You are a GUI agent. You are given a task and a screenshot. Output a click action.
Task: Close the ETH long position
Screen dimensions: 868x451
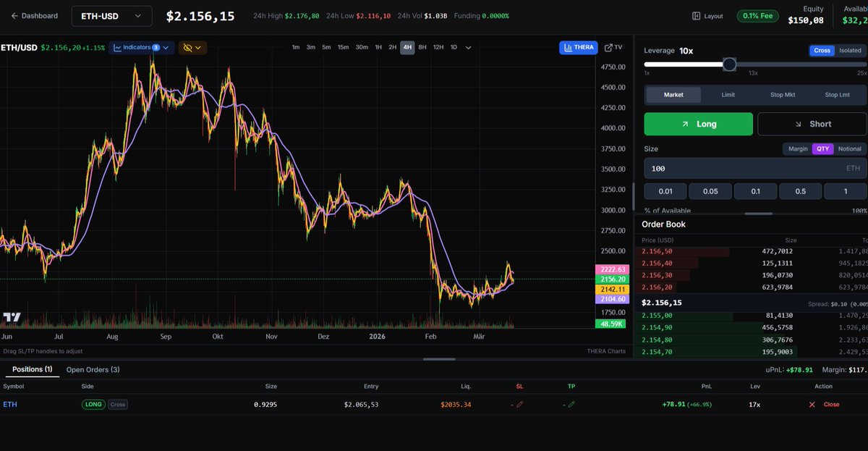coord(824,405)
